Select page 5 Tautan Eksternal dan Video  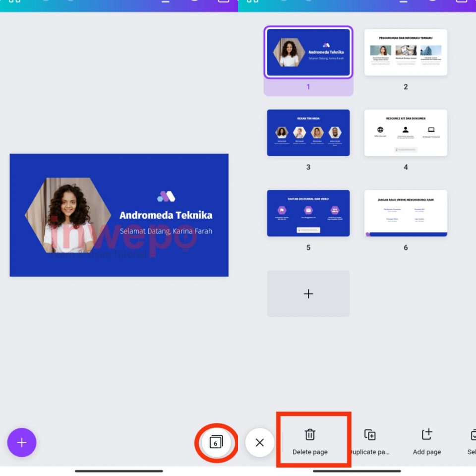308,213
